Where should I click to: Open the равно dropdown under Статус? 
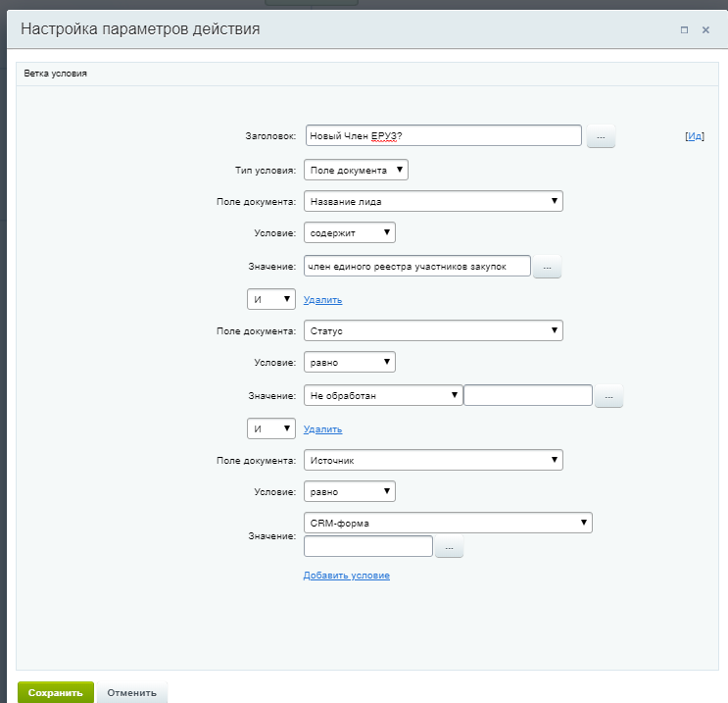pos(350,363)
